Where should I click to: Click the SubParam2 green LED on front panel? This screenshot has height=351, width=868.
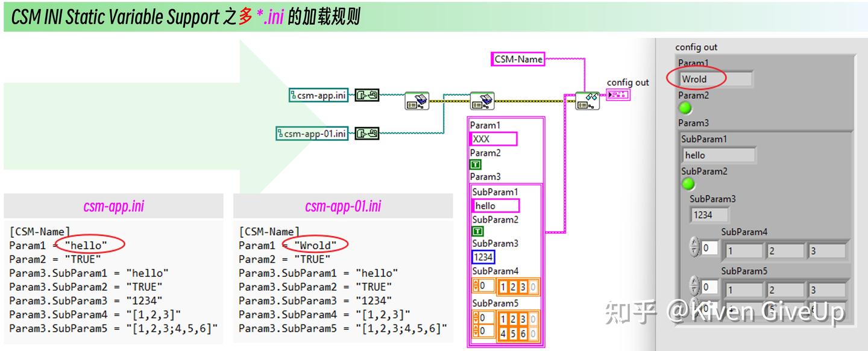point(688,184)
